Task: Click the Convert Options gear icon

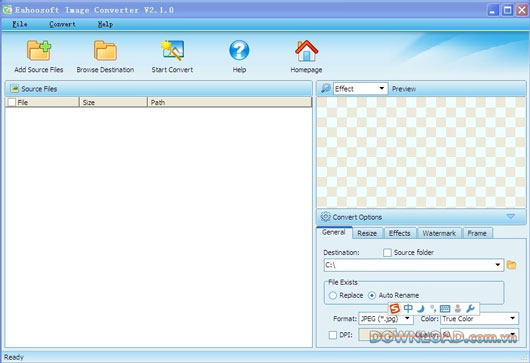Action: tap(325, 217)
